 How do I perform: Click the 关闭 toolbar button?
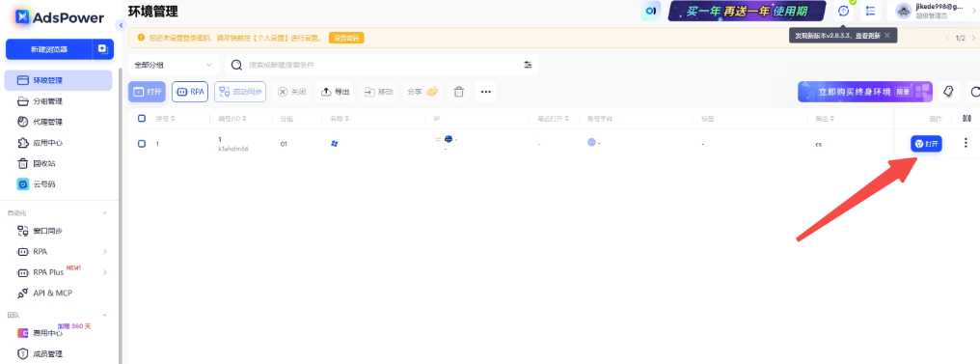click(291, 92)
